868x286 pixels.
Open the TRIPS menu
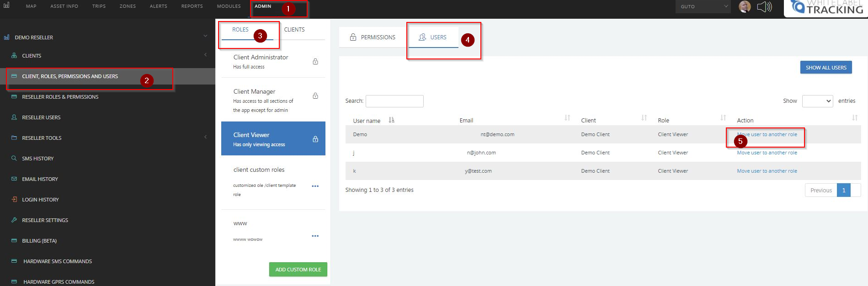pyautogui.click(x=99, y=6)
